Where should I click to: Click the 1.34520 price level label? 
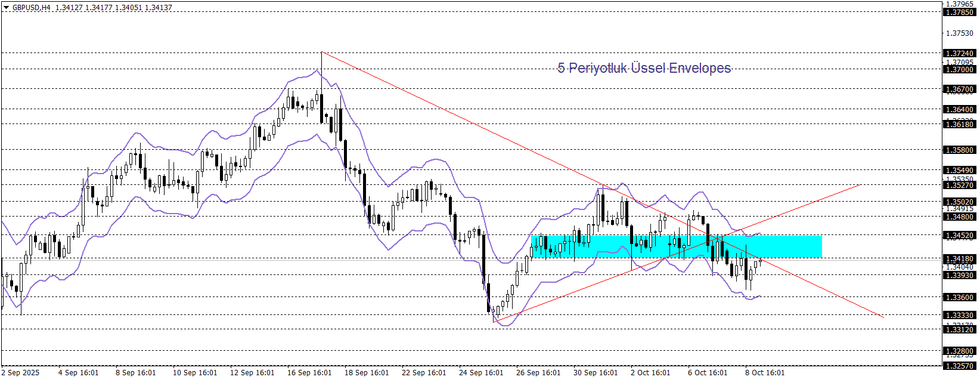(x=959, y=236)
